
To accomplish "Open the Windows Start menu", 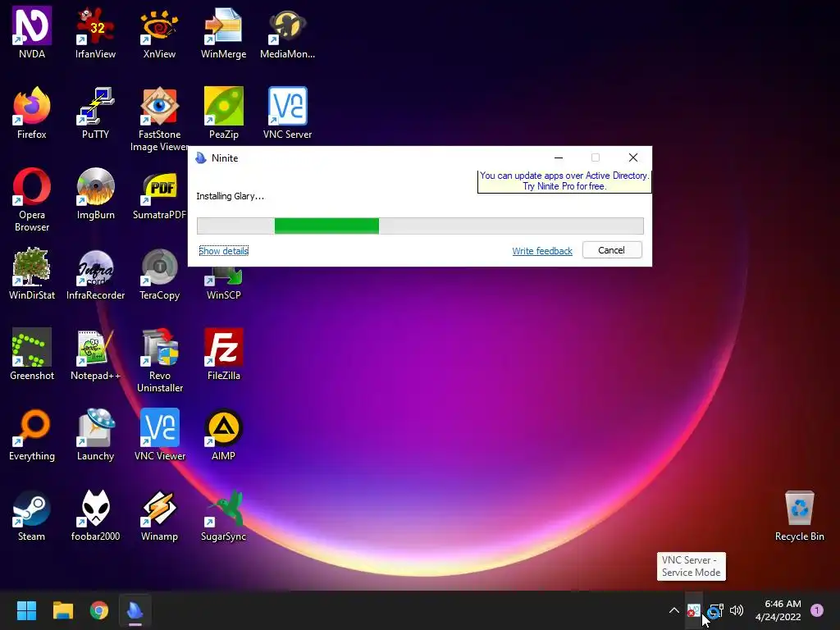I will [26, 610].
